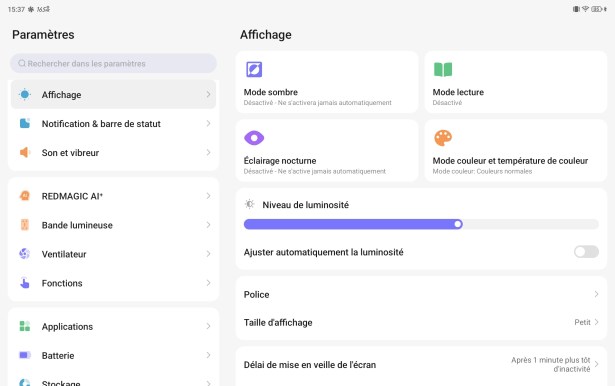Viewport: 615px width, 386px height.
Task: Open Batterie settings
Action: tap(113, 355)
